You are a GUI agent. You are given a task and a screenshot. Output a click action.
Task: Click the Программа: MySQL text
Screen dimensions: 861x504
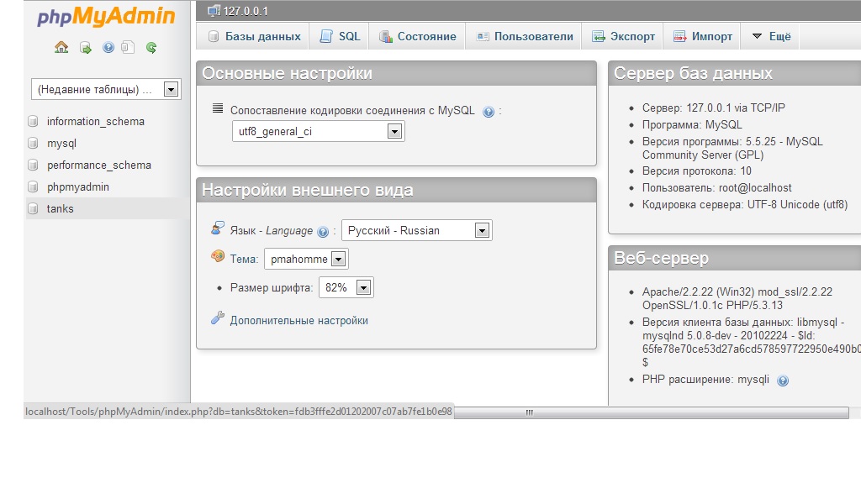point(692,124)
